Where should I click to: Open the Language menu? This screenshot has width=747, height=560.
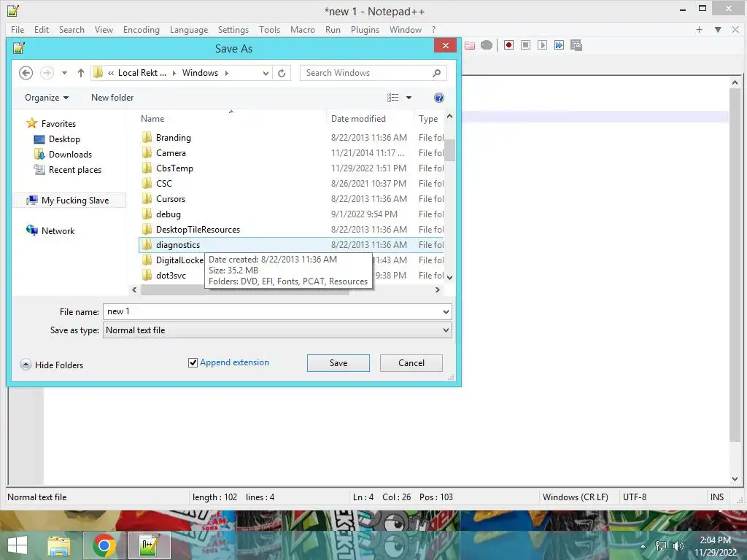[189, 29]
